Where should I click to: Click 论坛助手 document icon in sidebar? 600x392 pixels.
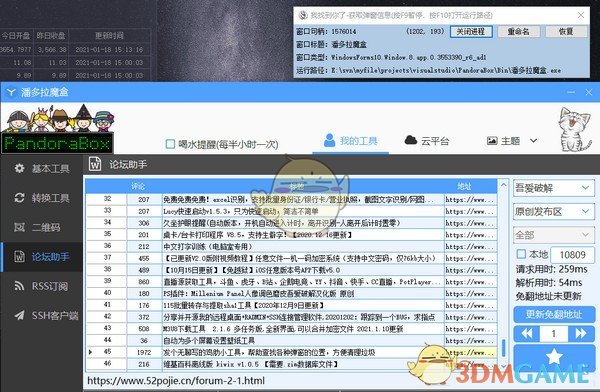[x=19, y=256]
